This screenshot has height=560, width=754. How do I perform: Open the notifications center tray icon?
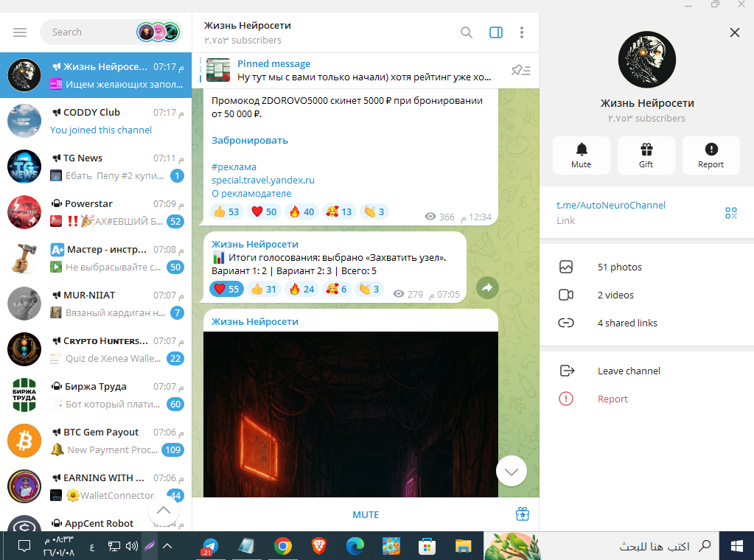[x=24, y=546]
